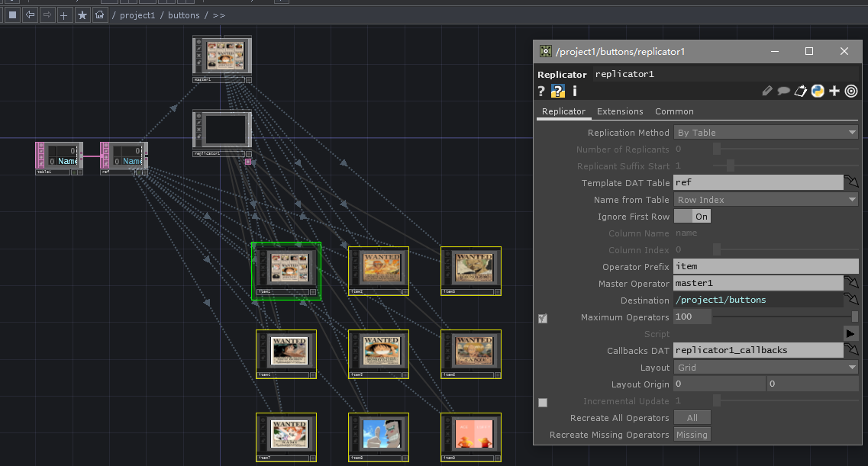Viewport: 868px width, 466px height.
Task: Switch to the Extensions tab
Action: (x=620, y=111)
